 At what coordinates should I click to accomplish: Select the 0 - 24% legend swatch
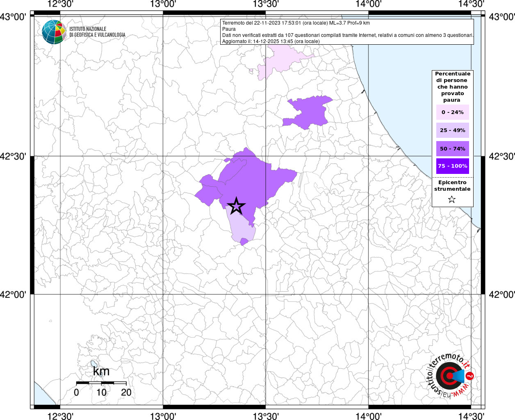[x=453, y=112]
